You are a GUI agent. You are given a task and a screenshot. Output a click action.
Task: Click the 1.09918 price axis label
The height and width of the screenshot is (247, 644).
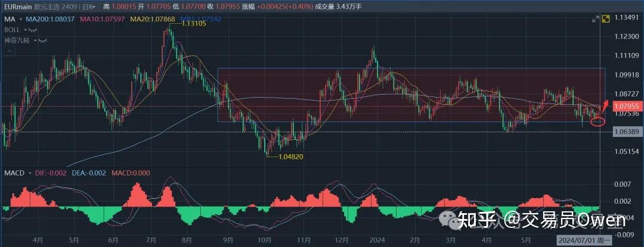coord(626,75)
